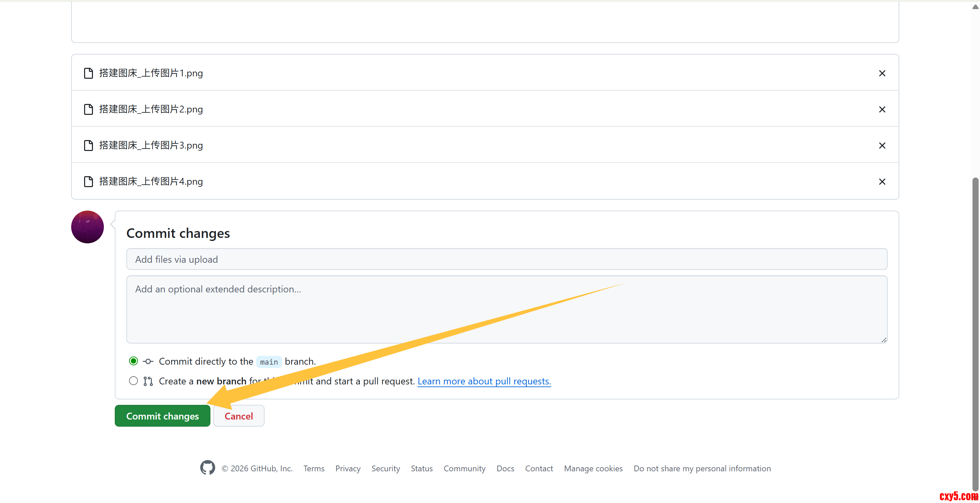Click the GitHub Octocat logo in footer
Viewport: 980px width, 503px height.
pos(207,468)
